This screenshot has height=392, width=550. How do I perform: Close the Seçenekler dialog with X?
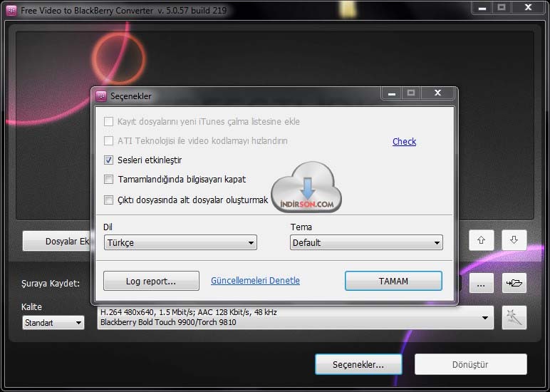coord(437,93)
